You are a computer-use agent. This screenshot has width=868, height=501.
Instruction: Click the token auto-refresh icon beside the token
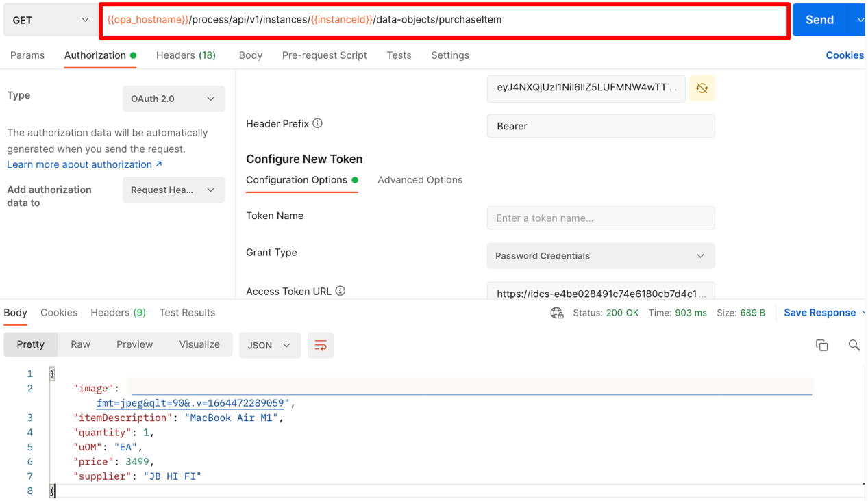[x=702, y=89]
